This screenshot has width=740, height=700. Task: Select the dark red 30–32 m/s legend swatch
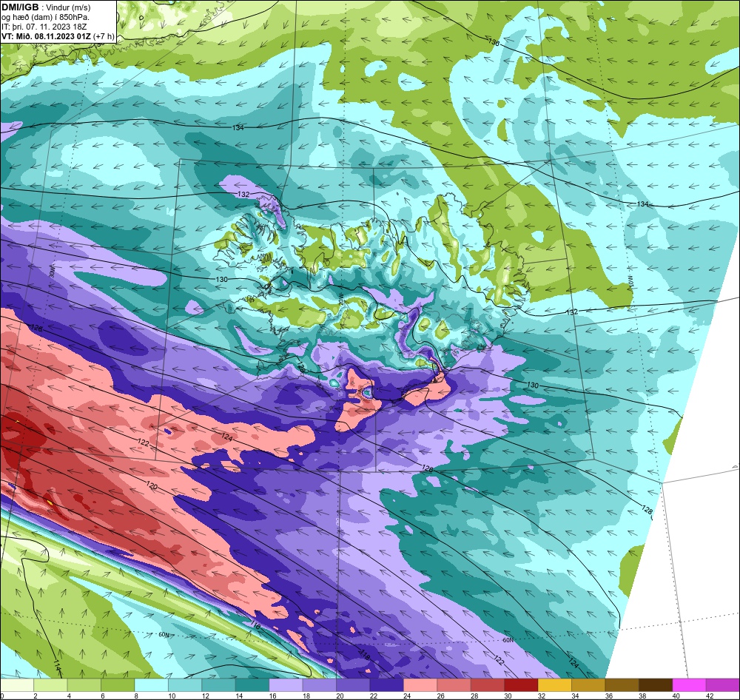click(521, 685)
